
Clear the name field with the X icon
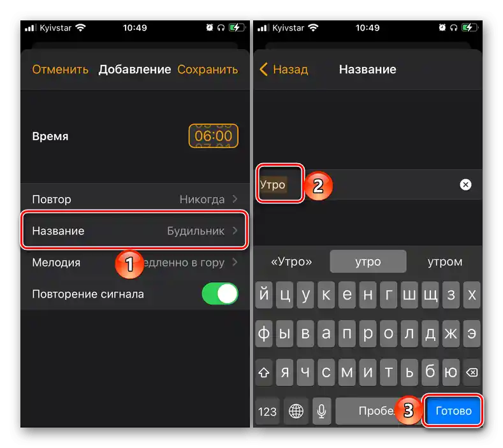click(x=465, y=185)
